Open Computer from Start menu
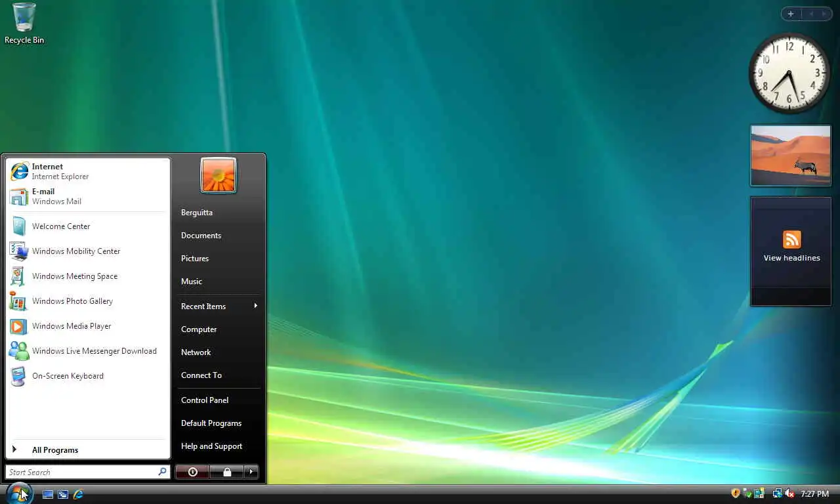This screenshot has width=840, height=504. (x=219, y=329)
